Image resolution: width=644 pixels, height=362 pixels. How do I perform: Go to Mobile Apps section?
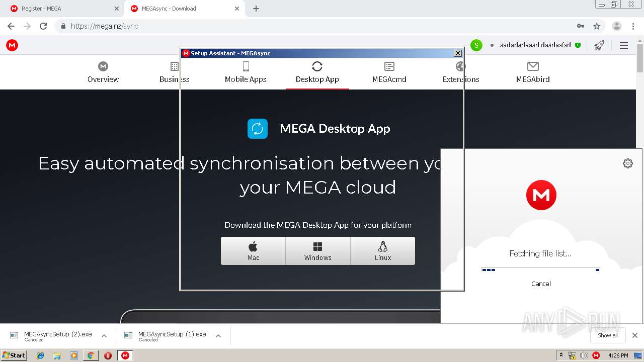coord(246,72)
